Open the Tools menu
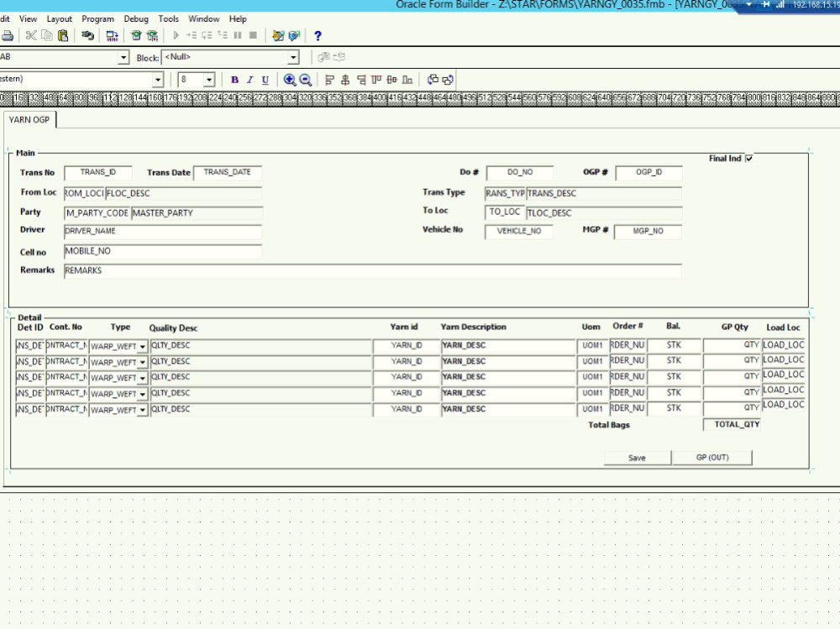This screenshot has width=840, height=629. 168,18
